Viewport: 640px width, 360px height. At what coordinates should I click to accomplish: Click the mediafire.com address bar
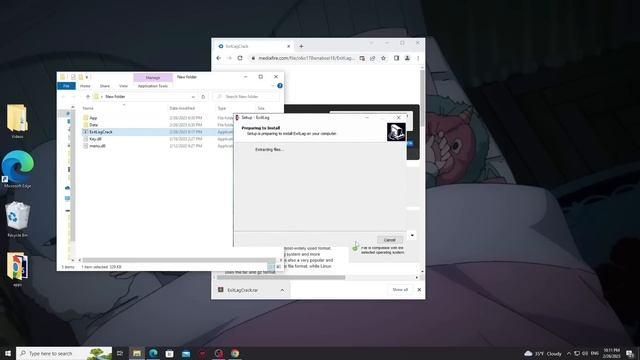[306, 58]
